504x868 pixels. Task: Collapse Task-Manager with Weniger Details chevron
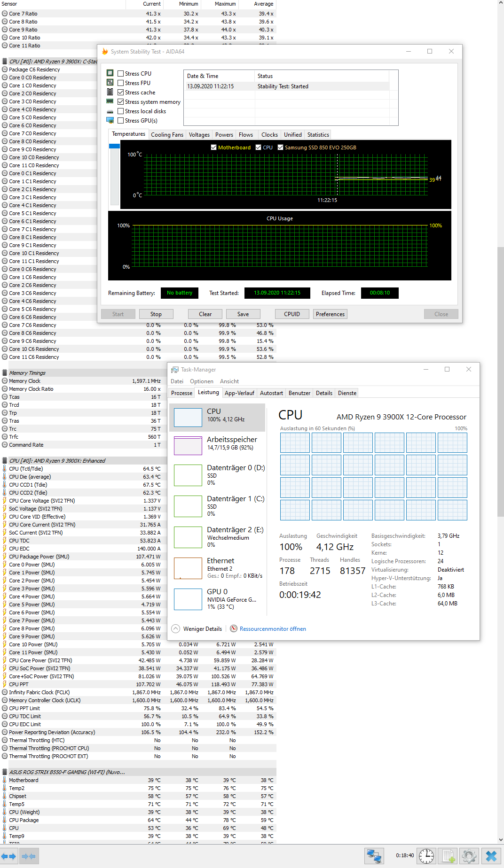[176, 628]
